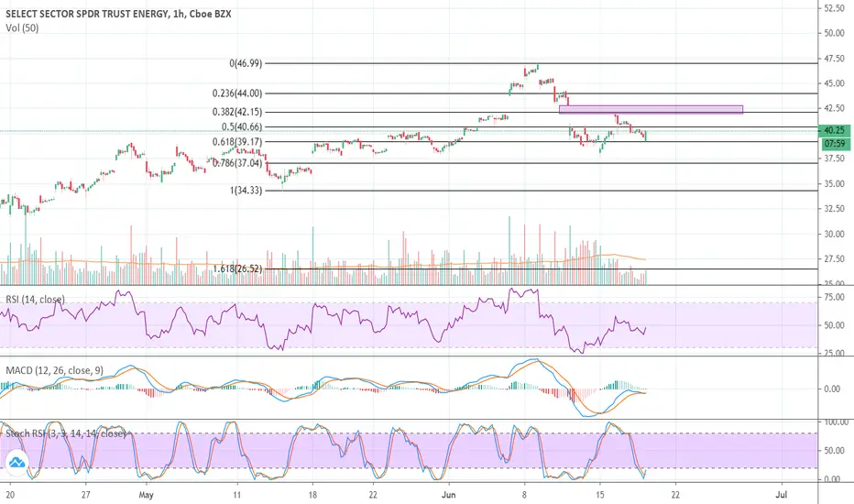Click the Jul label on time axis
This screenshot has width=854, height=504.
781,495
